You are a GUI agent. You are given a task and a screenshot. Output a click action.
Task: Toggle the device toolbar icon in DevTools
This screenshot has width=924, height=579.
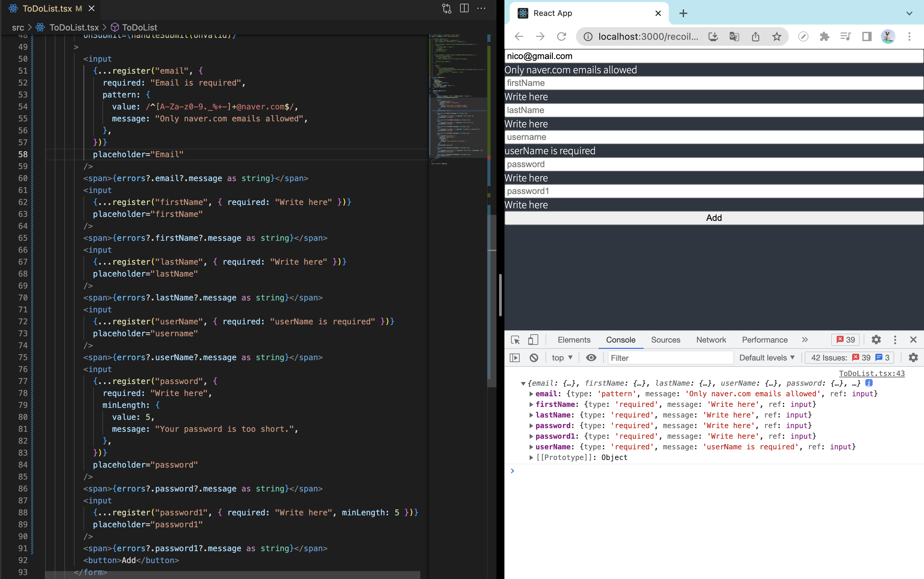click(533, 340)
